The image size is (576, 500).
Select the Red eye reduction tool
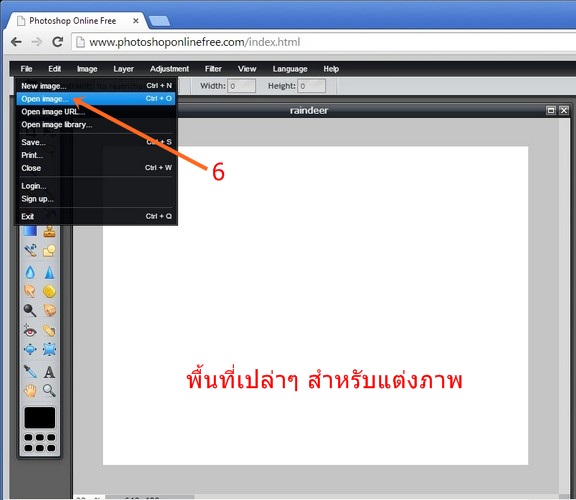point(30,331)
